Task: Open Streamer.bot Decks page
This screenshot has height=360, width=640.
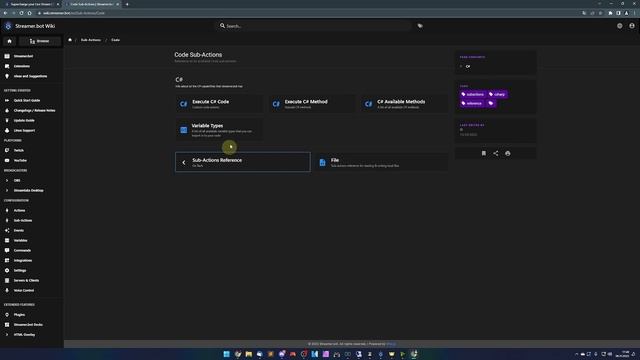Action: click(31, 324)
